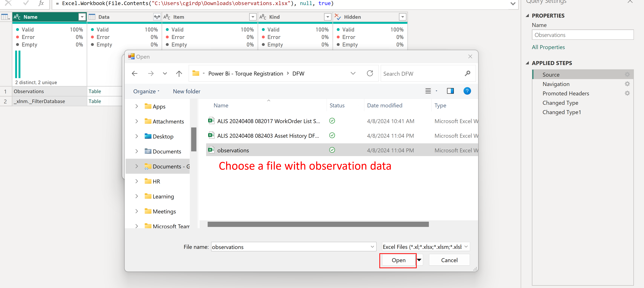Select the Attachments folder icon
Image resolution: width=644 pixels, height=288 pixels.
[x=148, y=121]
